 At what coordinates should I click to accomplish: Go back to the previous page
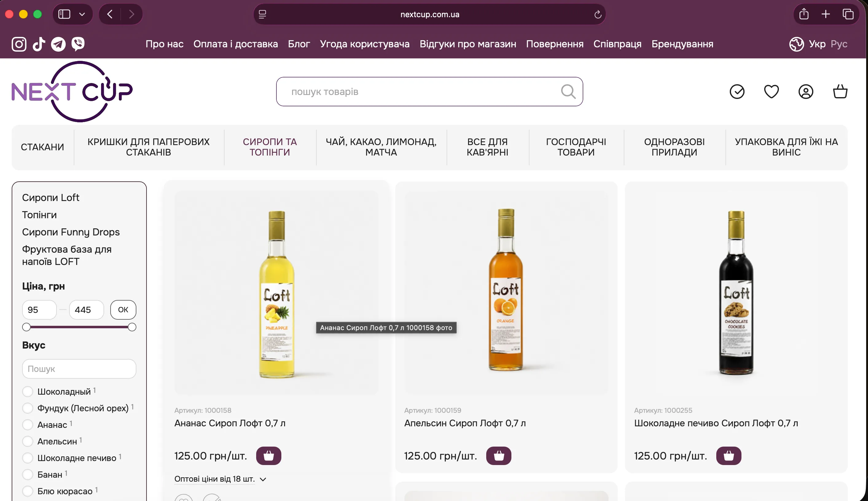[x=110, y=14]
